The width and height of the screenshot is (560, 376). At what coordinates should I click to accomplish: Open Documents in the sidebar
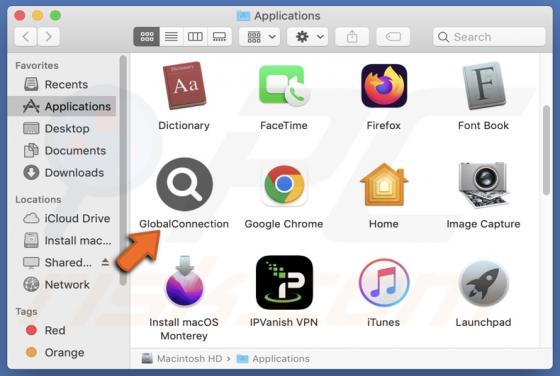click(61, 151)
